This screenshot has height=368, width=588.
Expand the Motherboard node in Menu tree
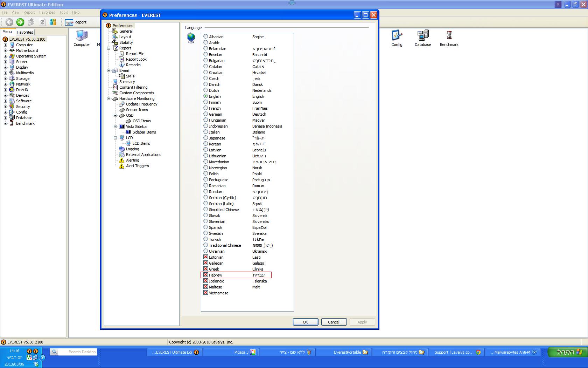coord(5,50)
